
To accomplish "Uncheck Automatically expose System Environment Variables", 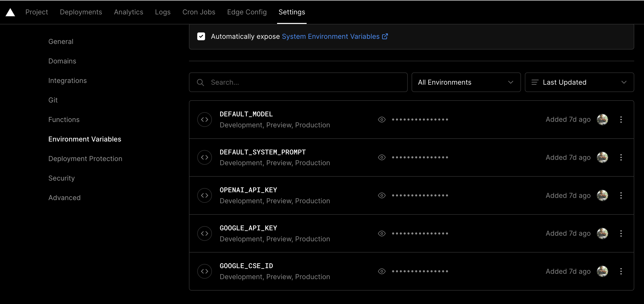I will 201,36.
